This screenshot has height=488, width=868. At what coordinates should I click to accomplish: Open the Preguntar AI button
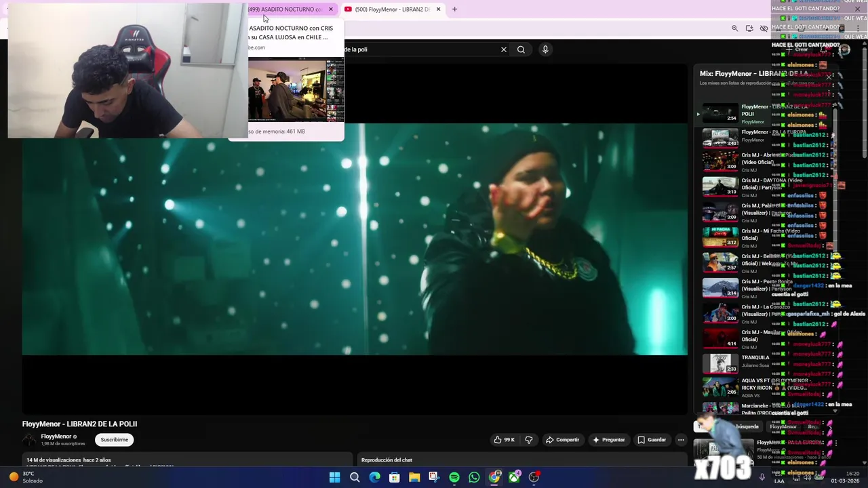pyautogui.click(x=608, y=440)
